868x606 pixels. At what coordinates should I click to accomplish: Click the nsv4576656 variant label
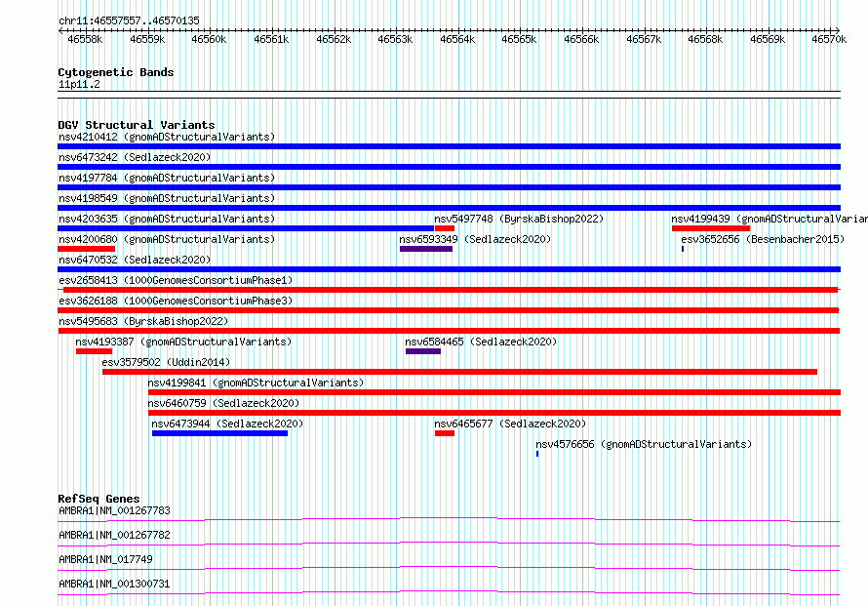(x=644, y=444)
